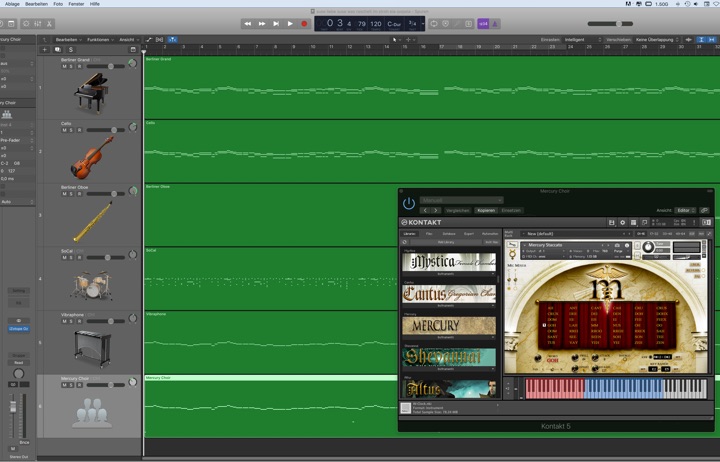Open Kontakt options via the gear icon

pyautogui.click(x=623, y=222)
